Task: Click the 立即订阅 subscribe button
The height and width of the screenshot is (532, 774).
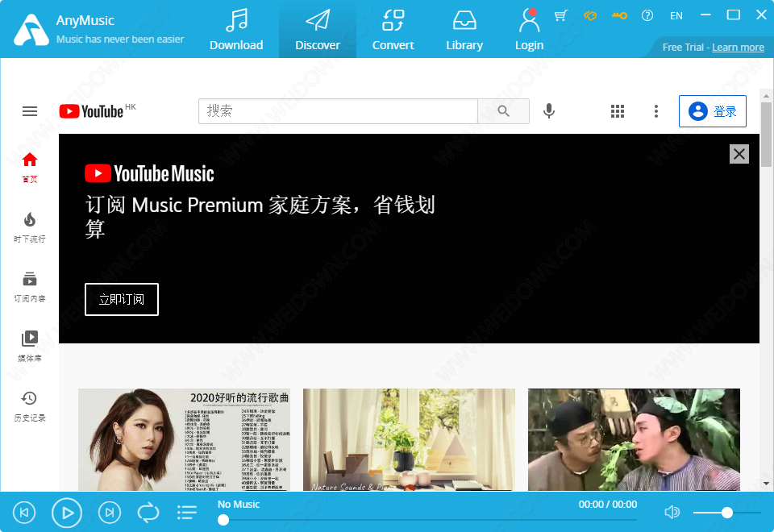Action: 122,299
